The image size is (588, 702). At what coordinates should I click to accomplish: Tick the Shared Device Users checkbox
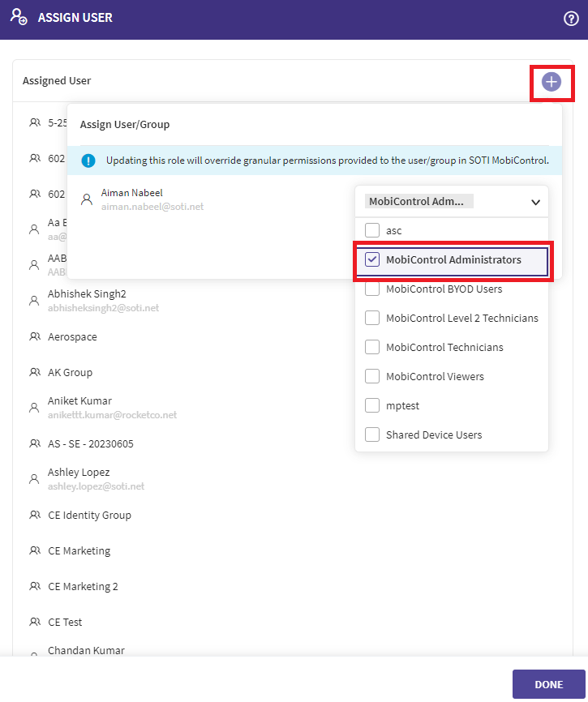[372, 434]
